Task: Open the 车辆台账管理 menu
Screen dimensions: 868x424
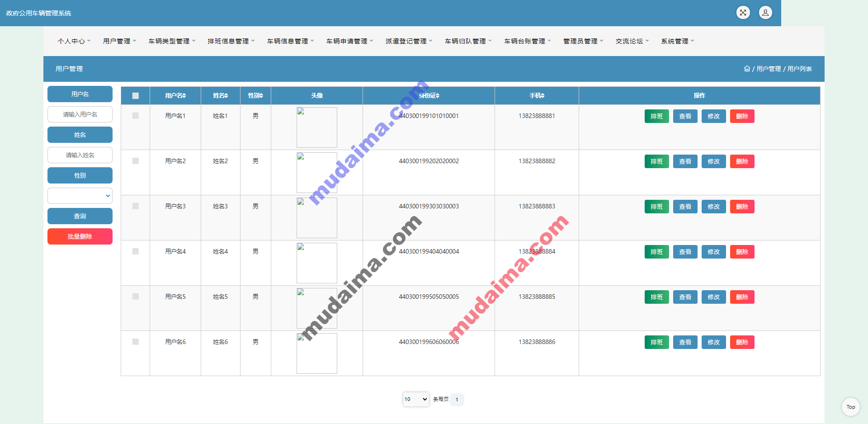Action: tap(527, 41)
